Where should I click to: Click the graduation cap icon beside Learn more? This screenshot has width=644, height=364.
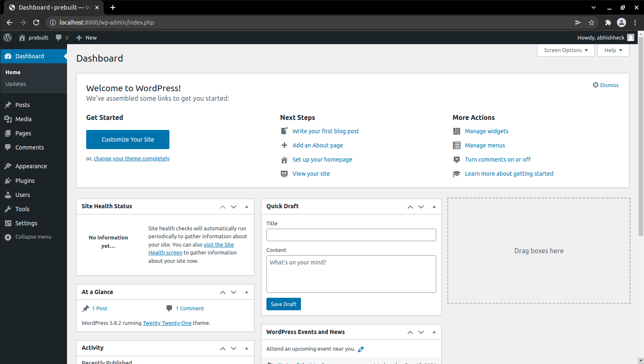[x=457, y=174]
